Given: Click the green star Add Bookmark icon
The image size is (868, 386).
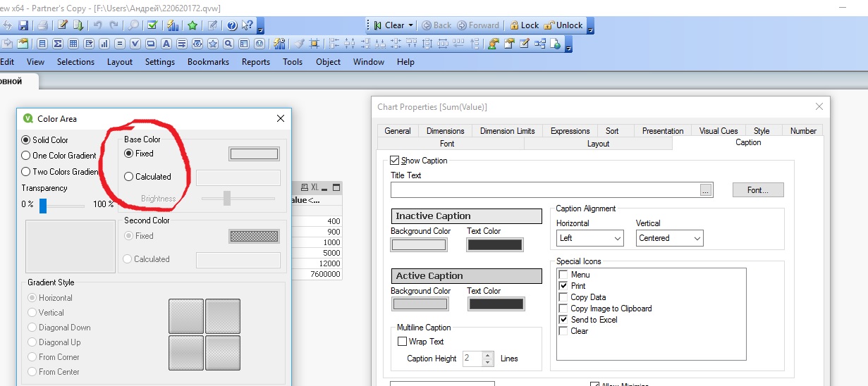Looking at the screenshot, I should [x=192, y=26].
